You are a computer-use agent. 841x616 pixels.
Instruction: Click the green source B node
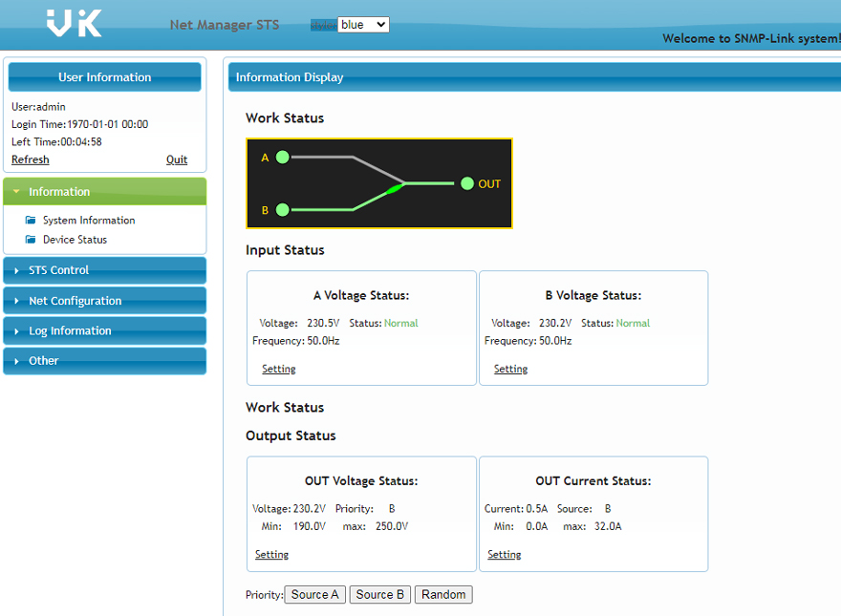click(282, 209)
